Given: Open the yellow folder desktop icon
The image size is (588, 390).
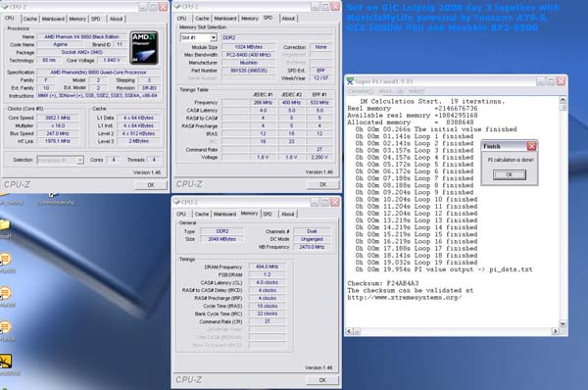Looking at the screenshot, I should [x=5, y=224].
